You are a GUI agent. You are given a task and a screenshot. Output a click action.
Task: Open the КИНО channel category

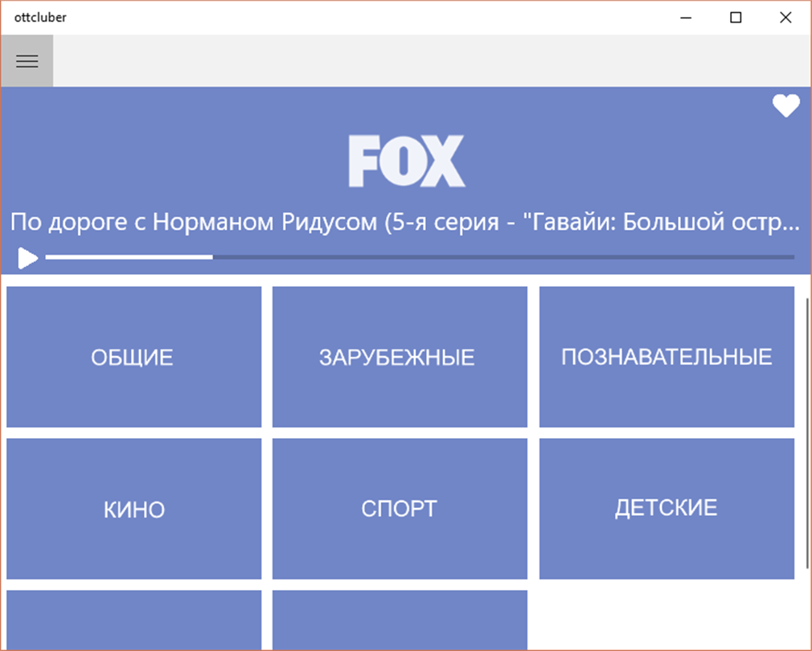click(x=134, y=509)
